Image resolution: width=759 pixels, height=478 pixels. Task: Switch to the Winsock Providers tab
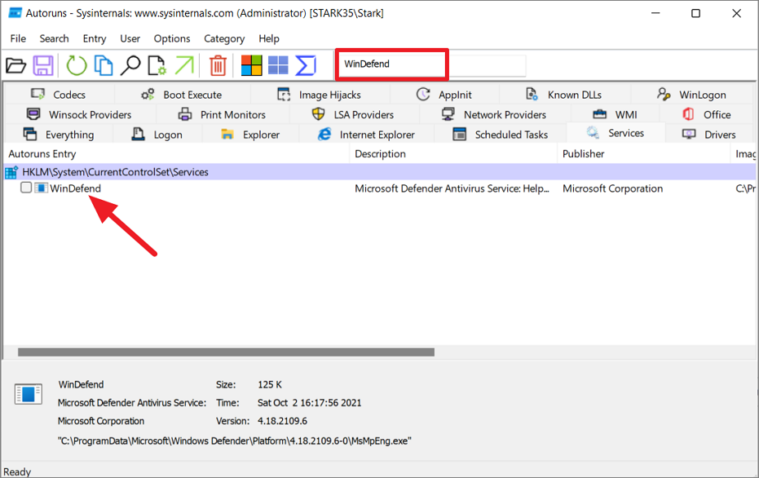click(x=79, y=115)
